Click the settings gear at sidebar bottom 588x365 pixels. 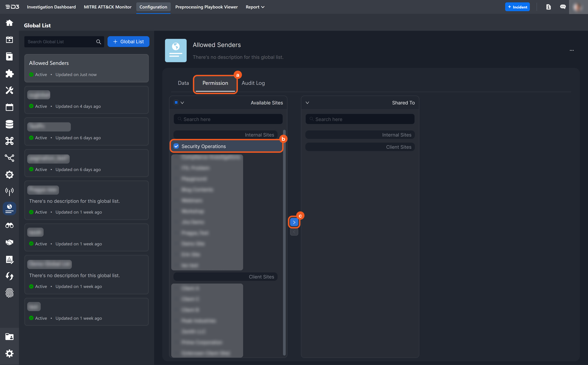click(x=9, y=353)
